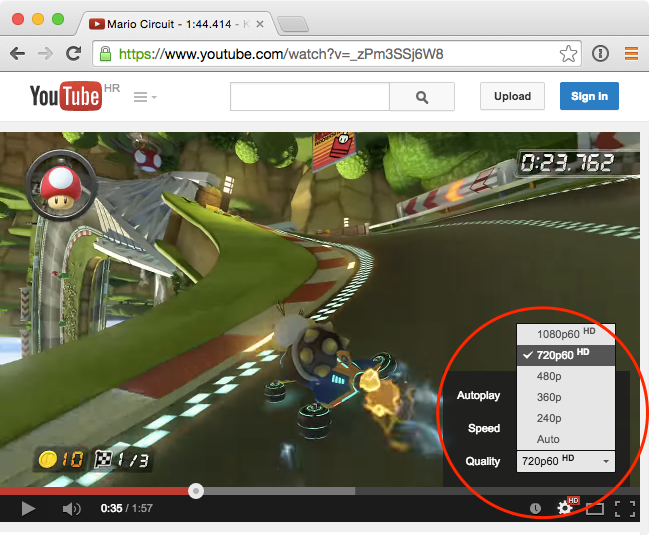Click the Quality setting label
This screenshot has height=535, width=650.
pyautogui.click(x=483, y=461)
